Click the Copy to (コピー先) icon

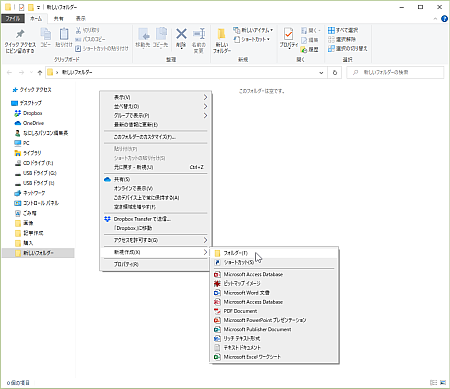[x=161, y=34]
